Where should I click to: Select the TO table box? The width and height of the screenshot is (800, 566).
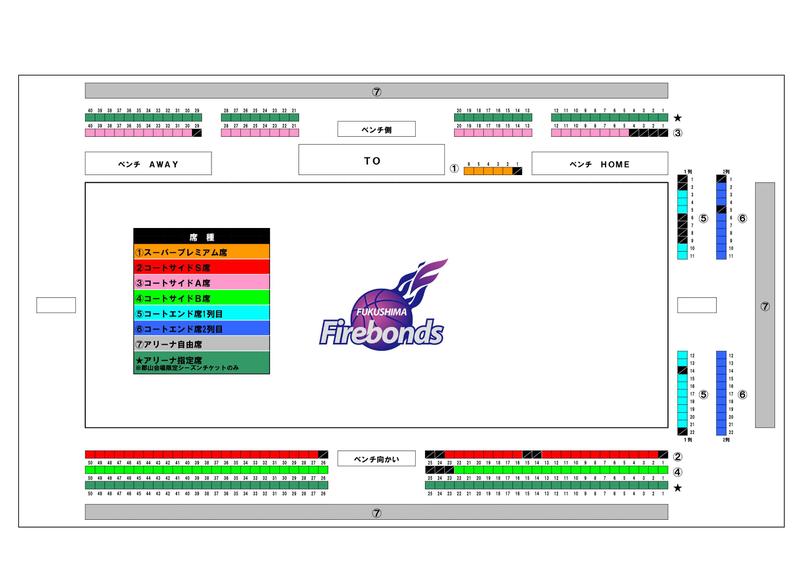click(371, 160)
